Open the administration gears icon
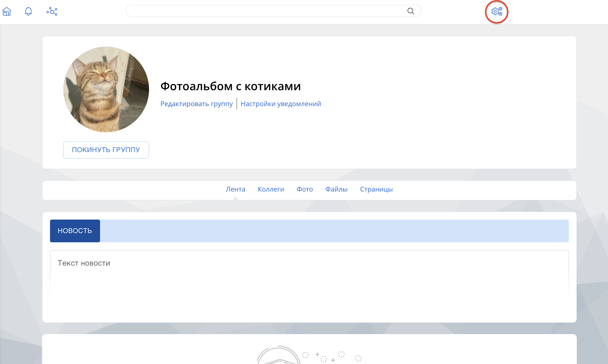Screen dimensions: 608x364 tap(497, 12)
